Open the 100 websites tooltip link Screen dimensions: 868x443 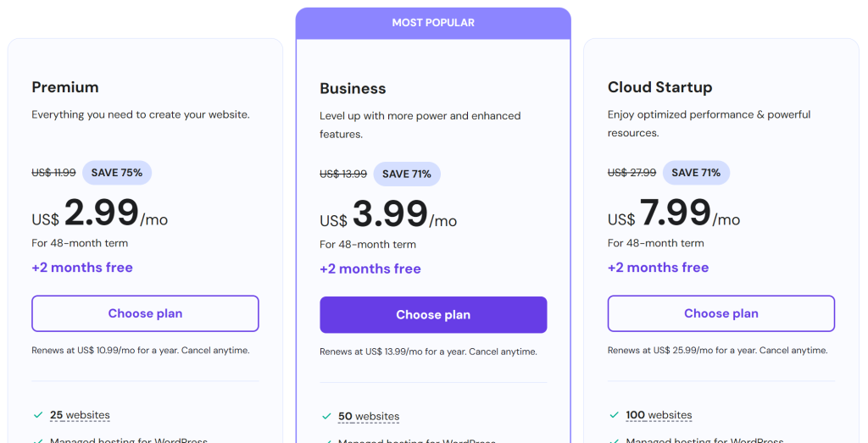pyautogui.click(x=659, y=415)
